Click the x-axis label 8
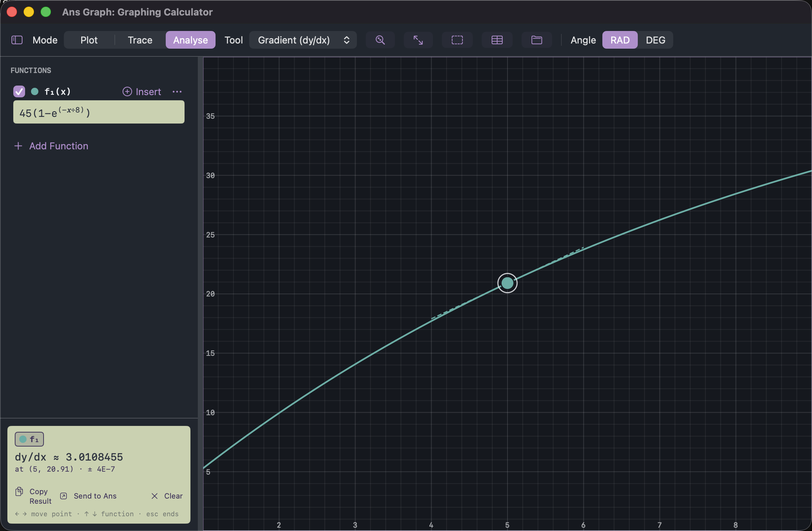The height and width of the screenshot is (531, 812). pos(736,525)
